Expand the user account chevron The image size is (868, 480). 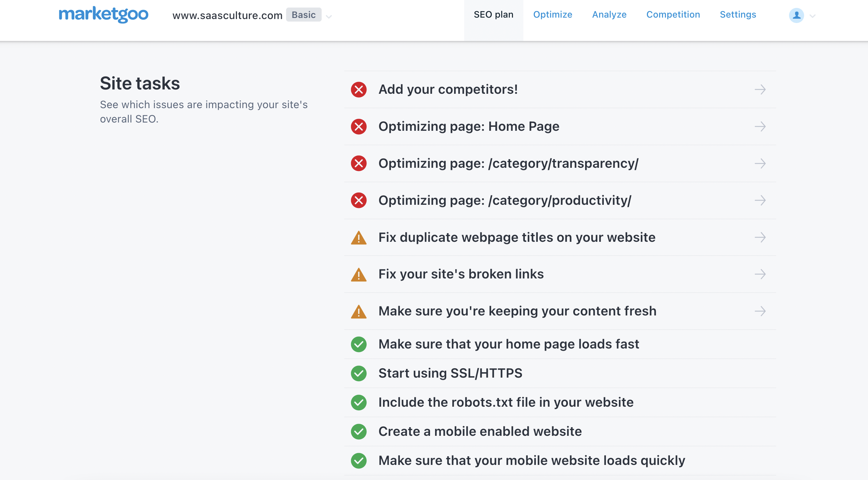813,16
